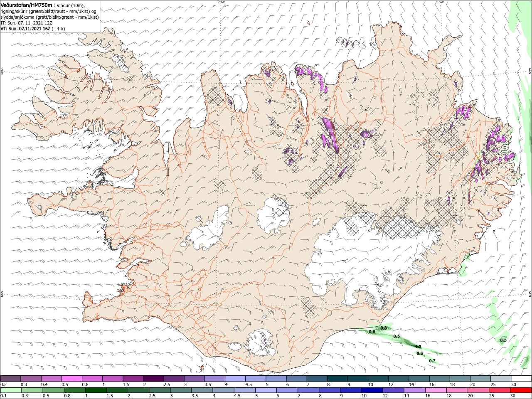Image resolution: width=532 pixels, height=399 pixels.
Task: Select the VT: Sun. 07.11.2021 16Z valid time
Action: (x=25, y=29)
